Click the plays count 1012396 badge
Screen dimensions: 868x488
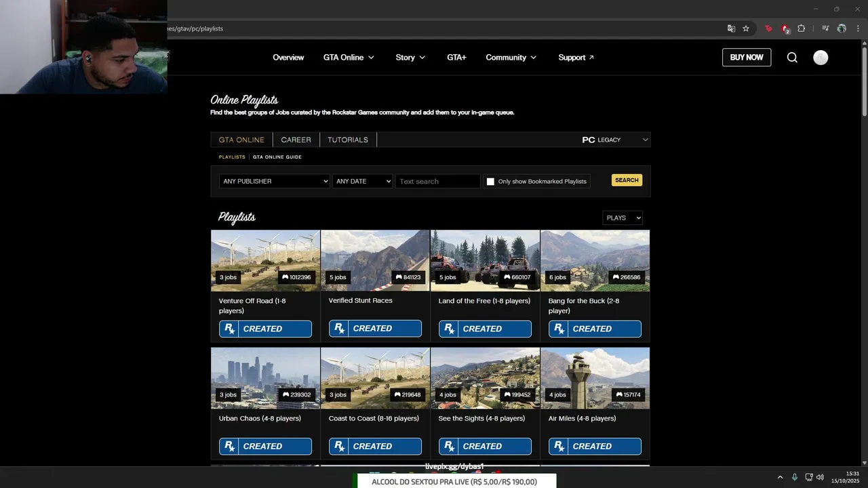pyautogui.click(x=296, y=277)
